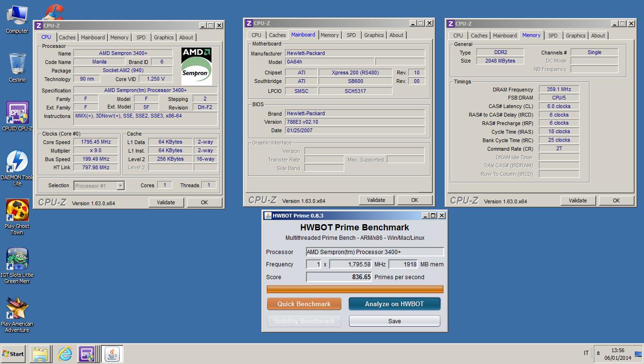644x364 pixels.
Task: Click the Save button in HWBOT Prime
Action: point(394,321)
